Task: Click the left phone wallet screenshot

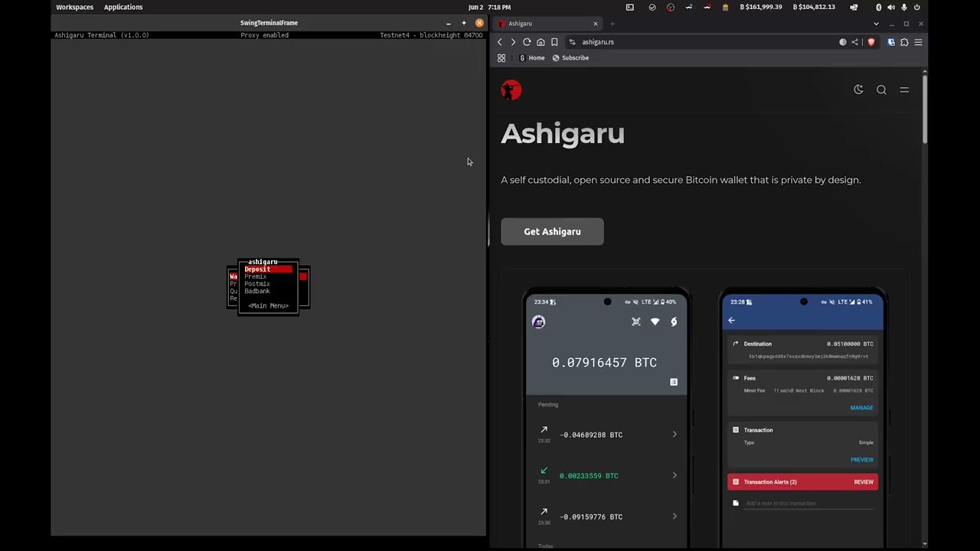Action: click(x=606, y=417)
